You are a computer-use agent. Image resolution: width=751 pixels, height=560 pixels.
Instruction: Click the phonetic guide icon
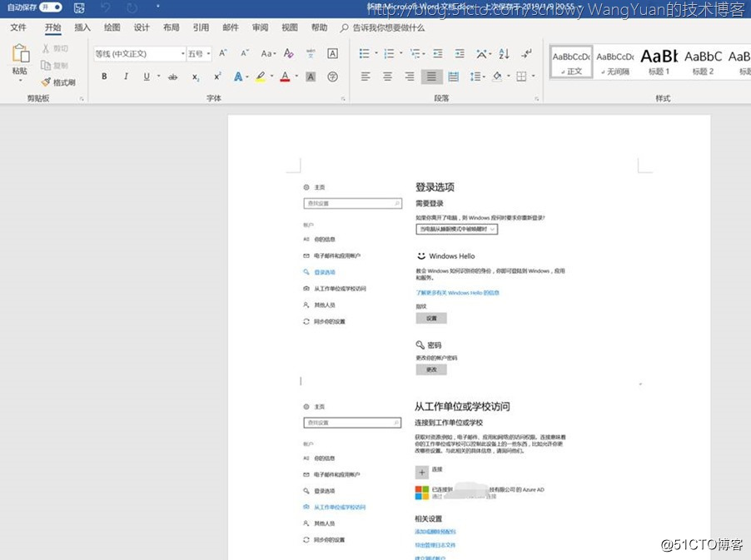(x=311, y=53)
